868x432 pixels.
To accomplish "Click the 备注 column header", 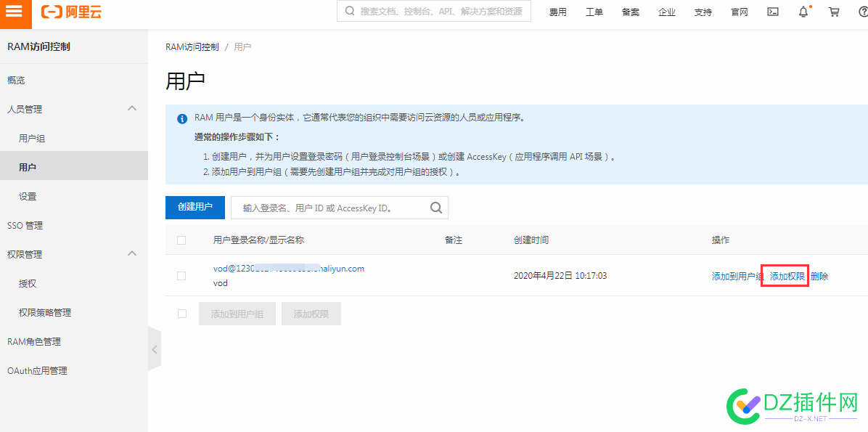I will pyautogui.click(x=454, y=240).
